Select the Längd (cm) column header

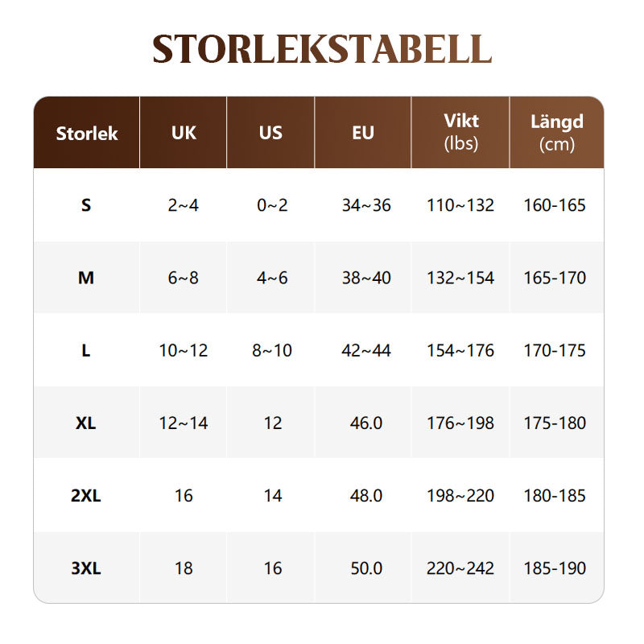[x=556, y=132]
